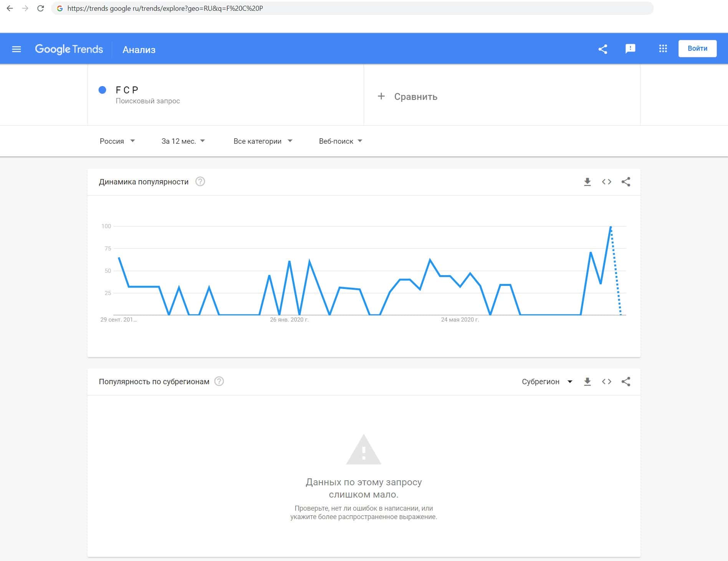The image size is (728, 561).
Task: Click the 75 y-axis label
Action: pyautogui.click(x=108, y=249)
